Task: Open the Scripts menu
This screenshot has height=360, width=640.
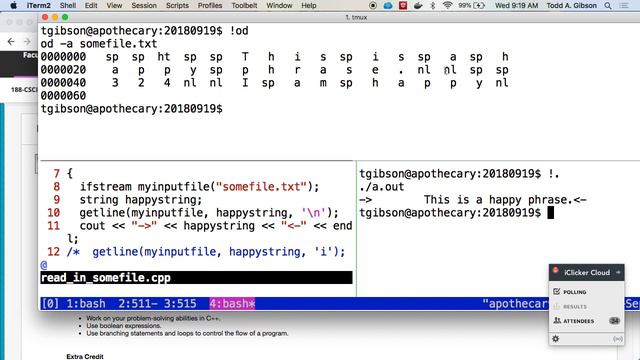Action: [177, 6]
